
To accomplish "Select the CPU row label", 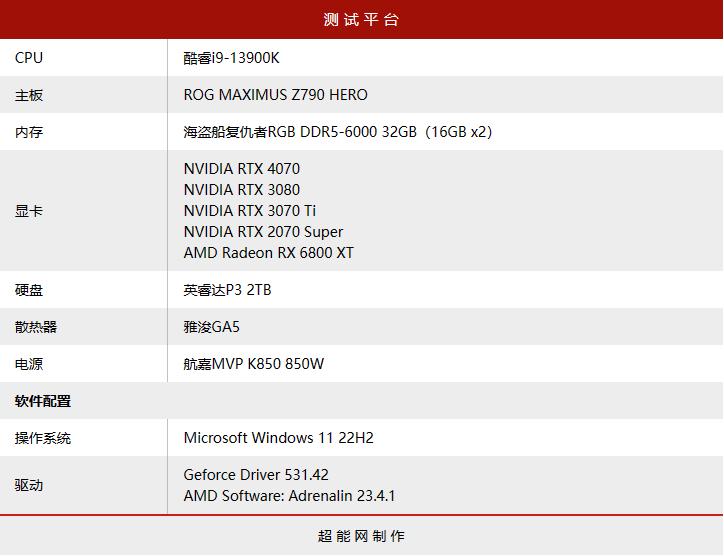I will 29,58.
